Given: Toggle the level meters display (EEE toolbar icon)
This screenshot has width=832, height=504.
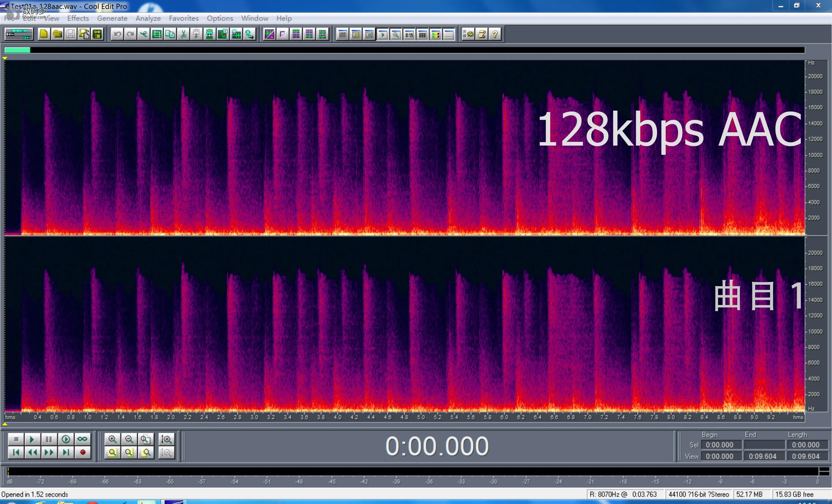Looking at the screenshot, I should (x=422, y=34).
